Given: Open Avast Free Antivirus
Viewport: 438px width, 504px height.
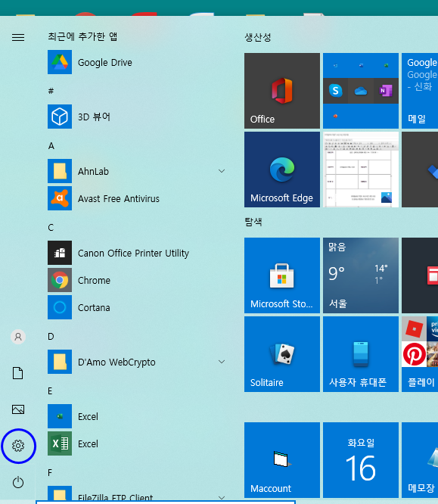Looking at the screenshot, I should click(136, 198).
